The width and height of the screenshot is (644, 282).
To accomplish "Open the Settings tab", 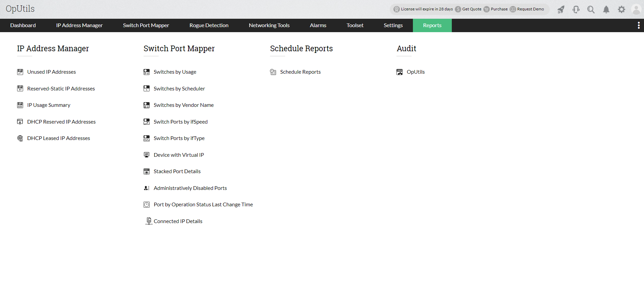I will (x=393, y=25).
